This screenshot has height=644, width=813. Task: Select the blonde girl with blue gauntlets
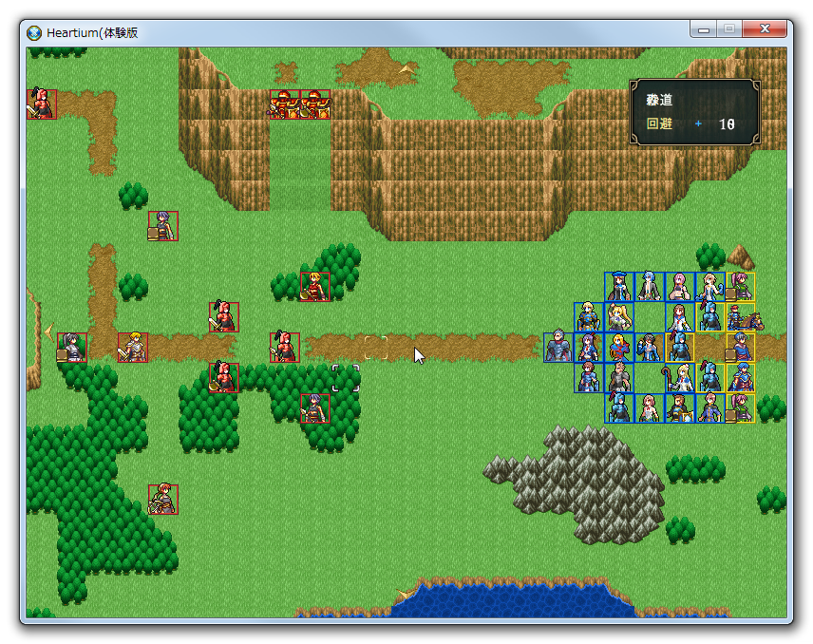point(710,287)
